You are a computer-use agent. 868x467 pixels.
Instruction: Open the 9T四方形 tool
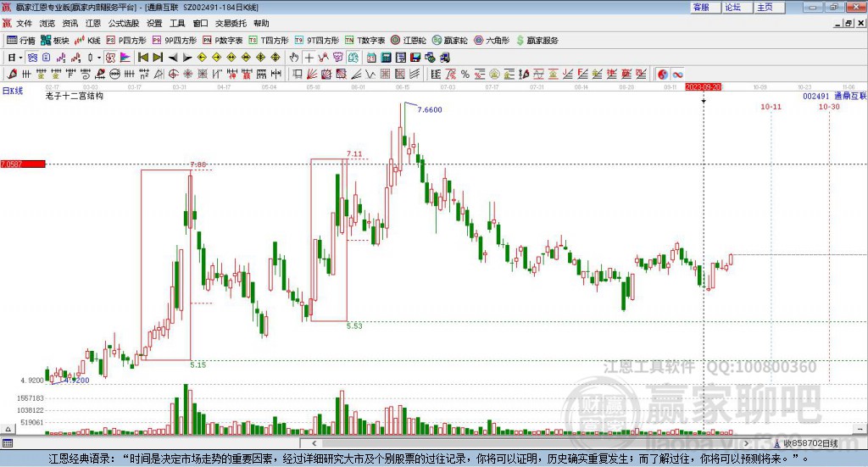point(317,41)
